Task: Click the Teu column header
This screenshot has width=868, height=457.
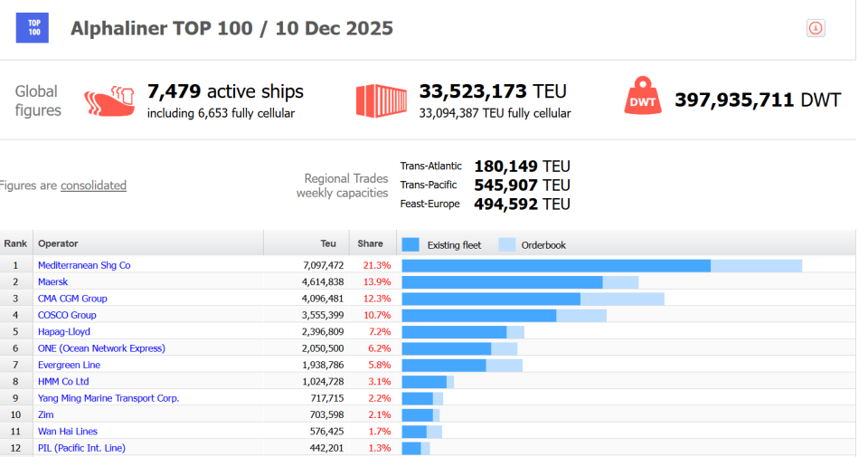Action: 327,243
